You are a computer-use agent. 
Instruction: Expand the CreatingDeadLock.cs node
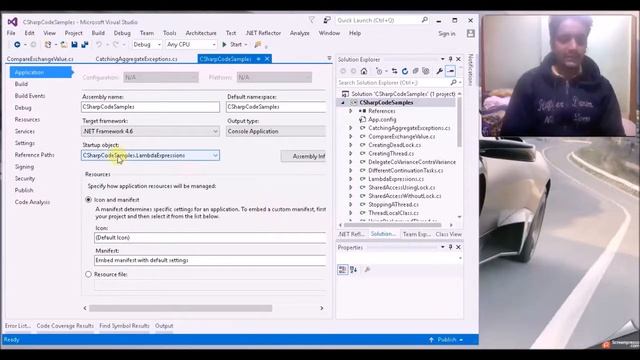[x=350, y=145]
